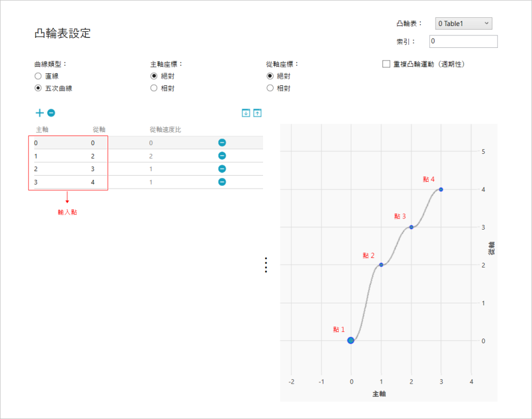Image resolution: width=532 pixels, height=419 pixels.
Task: Click the plus icon to add a point
Action: tap(40, 113)
